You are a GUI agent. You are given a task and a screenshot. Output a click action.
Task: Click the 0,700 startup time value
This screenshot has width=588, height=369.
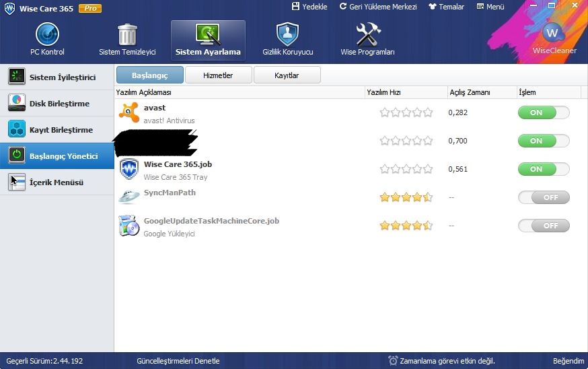458,141
